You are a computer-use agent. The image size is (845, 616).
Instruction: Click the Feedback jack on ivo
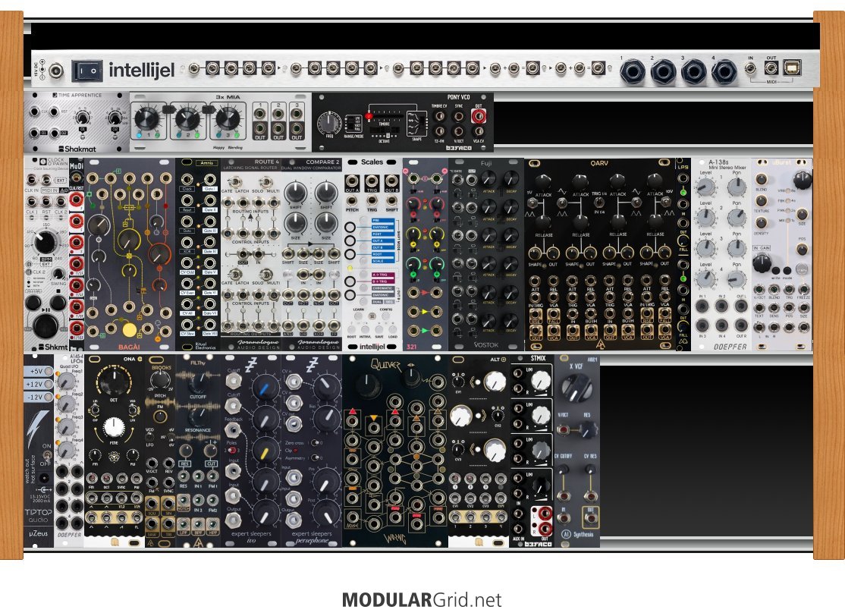point(233,429)
